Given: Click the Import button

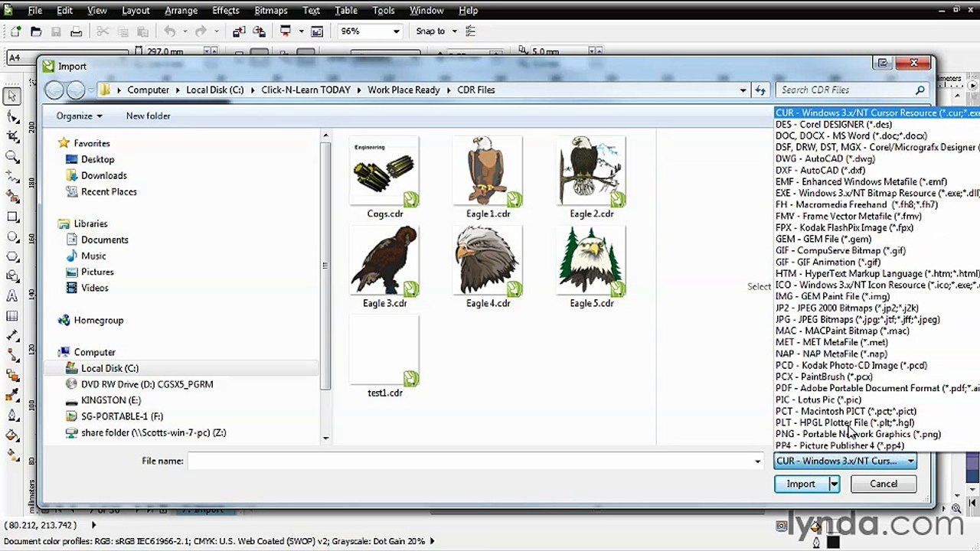Looking at the screenshot, I should tap(801, 484).
